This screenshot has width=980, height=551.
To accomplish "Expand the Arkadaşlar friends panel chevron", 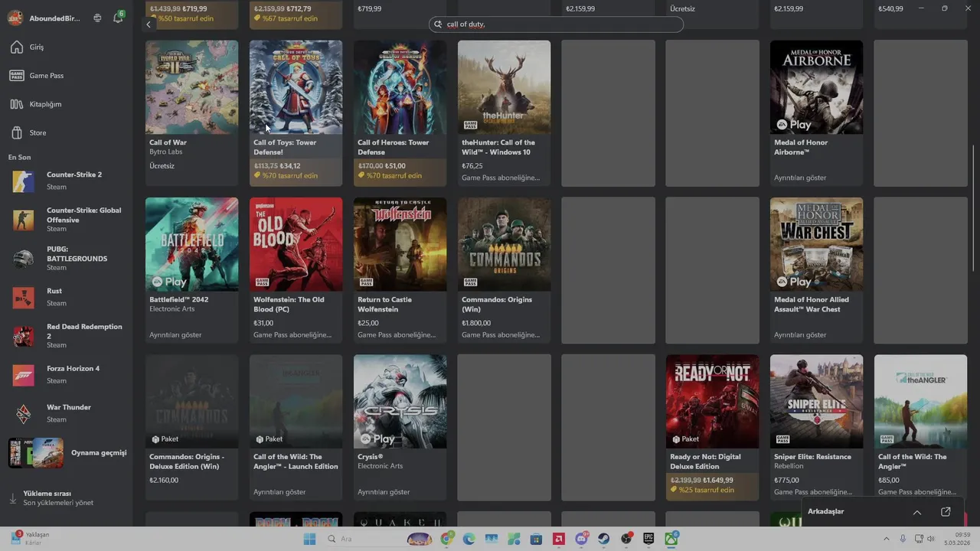I will click(917, 512).
